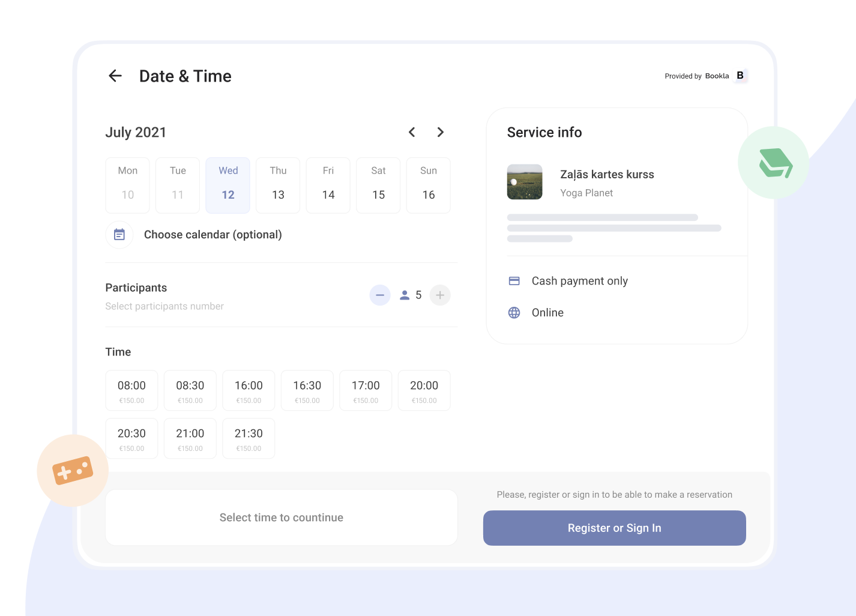This screenshot has width=856, height=616.
Task: Choose the 17:00 time slot
Action: pos(366,391)
